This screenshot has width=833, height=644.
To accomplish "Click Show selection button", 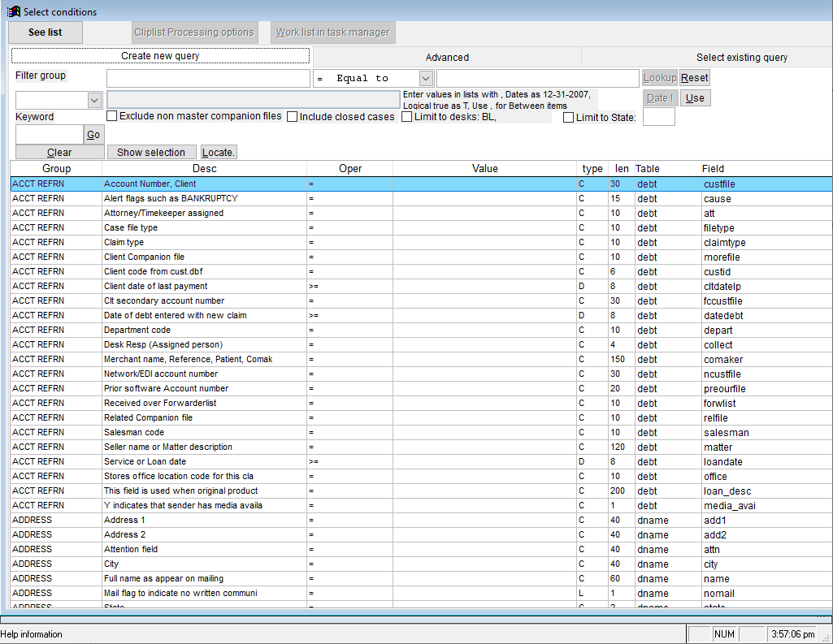I will tap(151, 153).
